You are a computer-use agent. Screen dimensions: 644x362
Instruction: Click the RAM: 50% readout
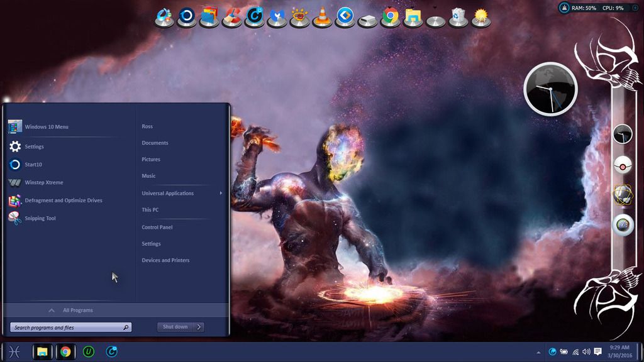tap(584, 8)
